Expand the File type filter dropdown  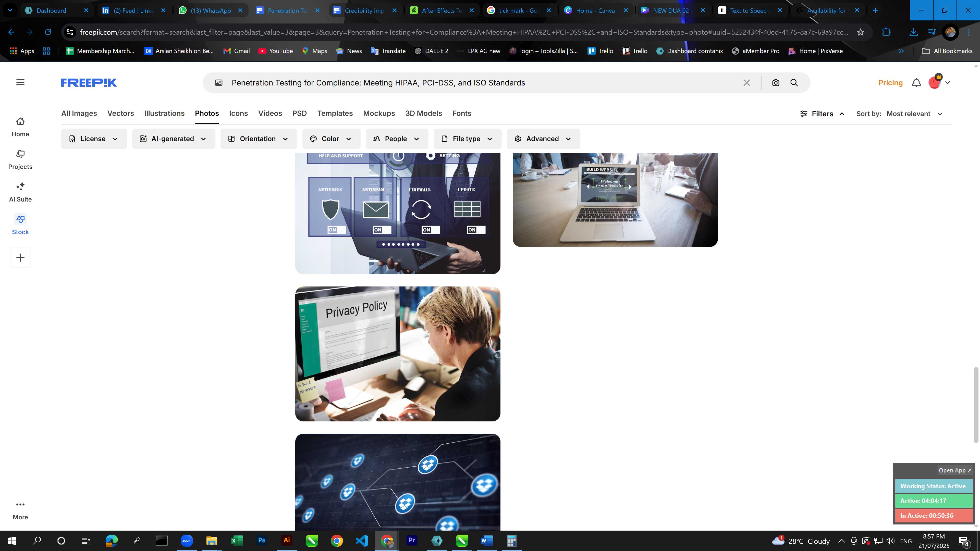[468, 139]
